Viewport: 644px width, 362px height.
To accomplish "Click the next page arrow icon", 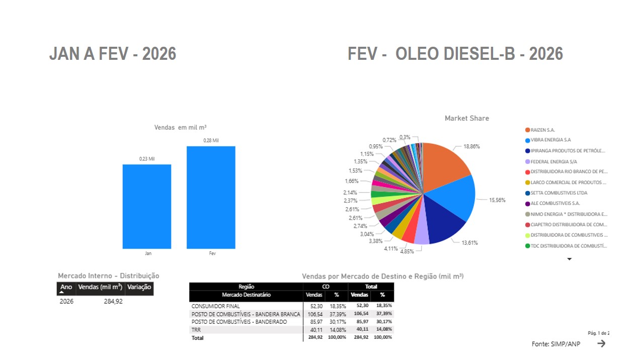I will (x=601, y=343).
